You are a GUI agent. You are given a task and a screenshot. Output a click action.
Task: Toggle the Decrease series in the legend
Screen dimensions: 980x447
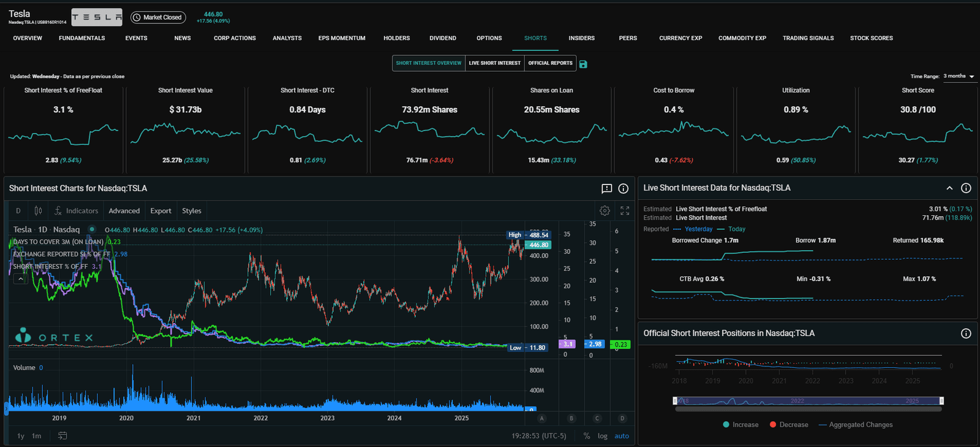coord(789,425)
